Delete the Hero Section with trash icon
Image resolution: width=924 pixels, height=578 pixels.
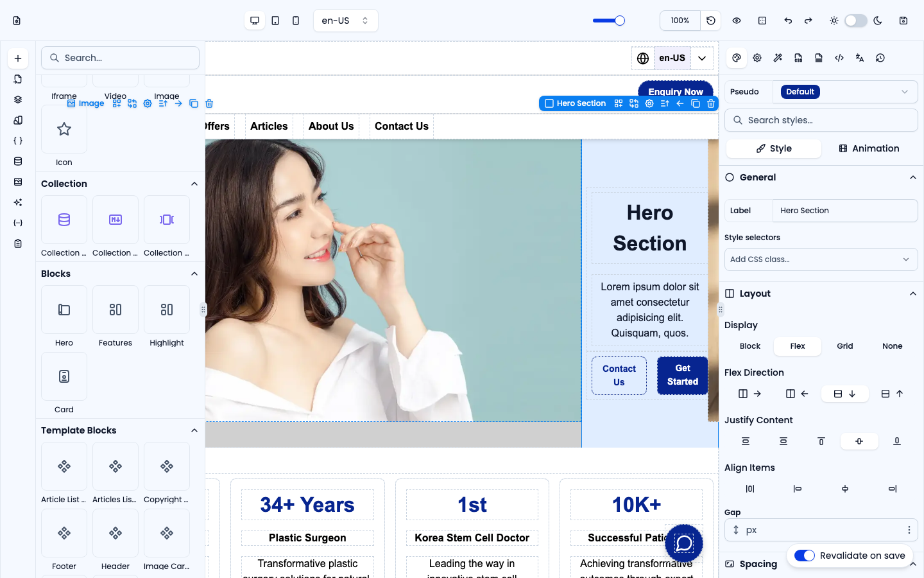(711, 103)
